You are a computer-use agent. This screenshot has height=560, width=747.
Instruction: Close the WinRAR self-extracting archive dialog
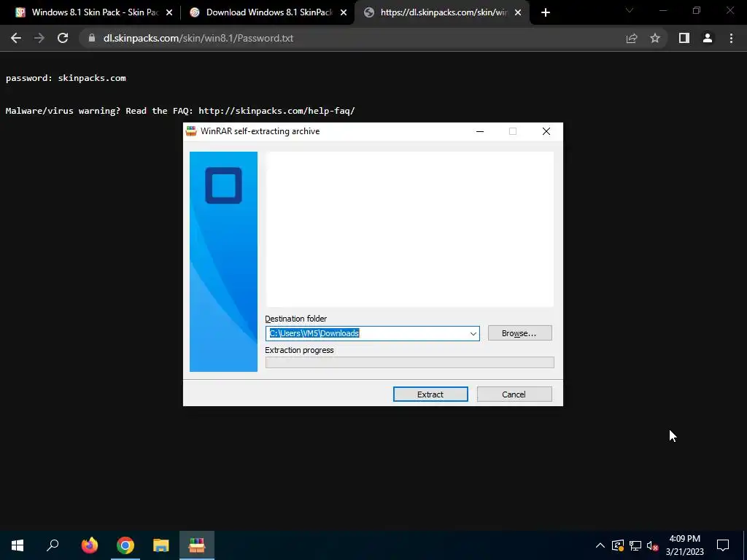[x=546, y=131]
